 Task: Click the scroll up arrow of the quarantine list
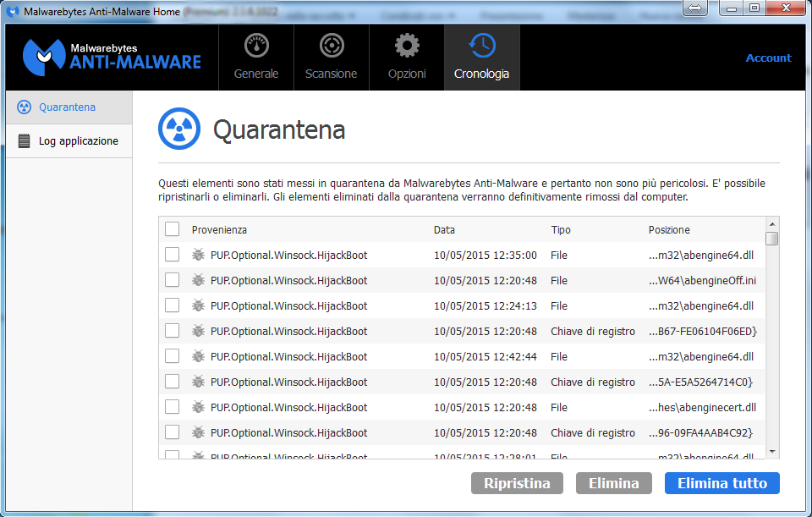click(772, 224)
